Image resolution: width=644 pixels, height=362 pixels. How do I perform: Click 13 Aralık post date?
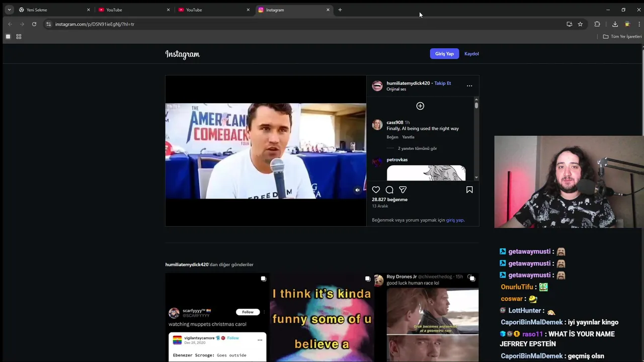coord(380,206)
